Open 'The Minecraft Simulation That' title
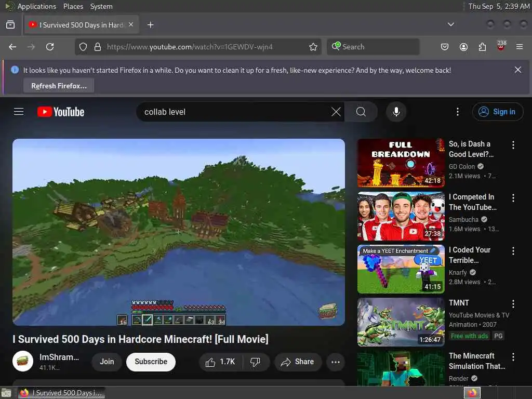The height and width of the screenshot is (399, 532). click(x=477, y=361)
